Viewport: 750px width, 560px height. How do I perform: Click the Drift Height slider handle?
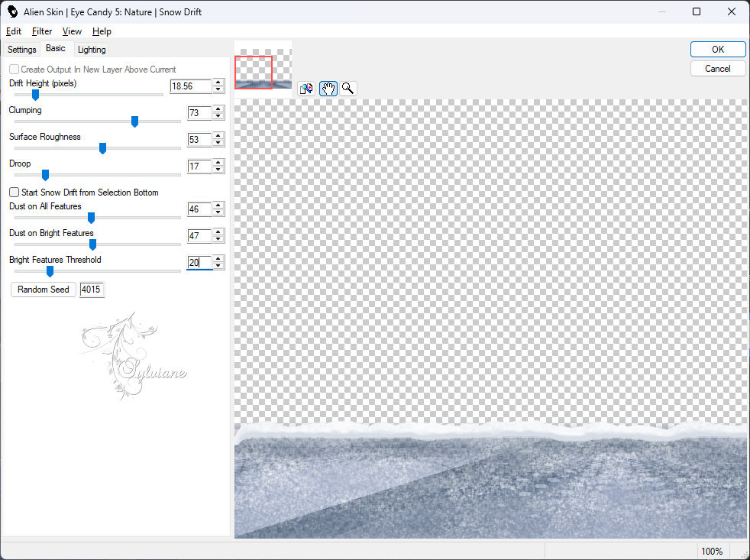(x=35, y=95)
